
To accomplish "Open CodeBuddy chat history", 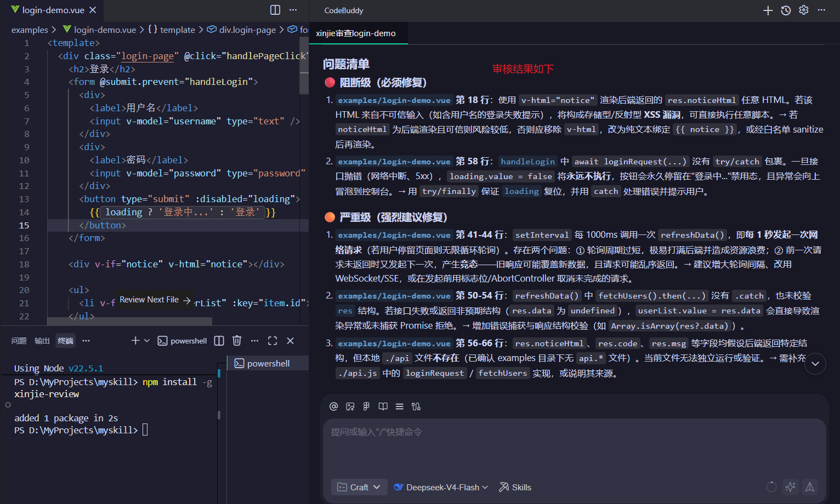I will pos(786,10).
